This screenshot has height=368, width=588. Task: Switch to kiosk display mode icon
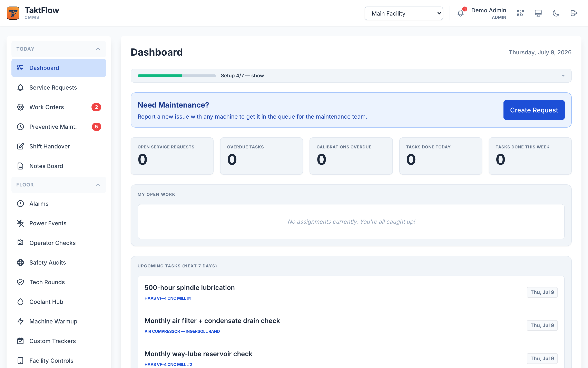[x=538, y=13]
